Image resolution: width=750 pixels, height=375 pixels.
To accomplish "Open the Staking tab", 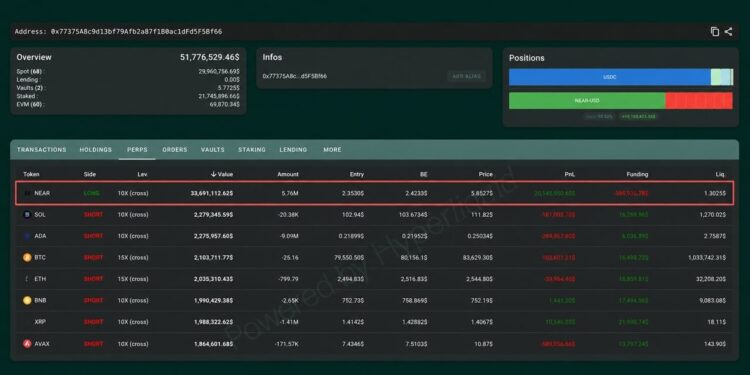I will pos(252,150).
